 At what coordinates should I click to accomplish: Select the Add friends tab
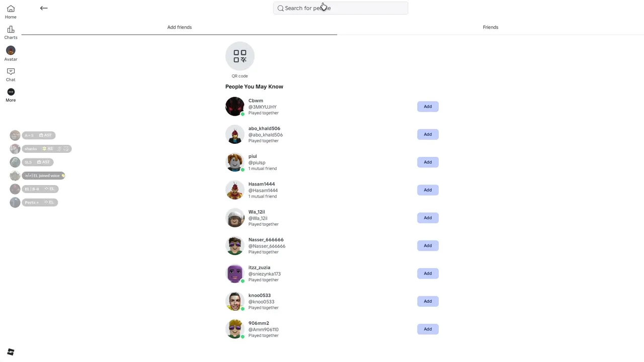pyautogui.click(x=179, y=27)
